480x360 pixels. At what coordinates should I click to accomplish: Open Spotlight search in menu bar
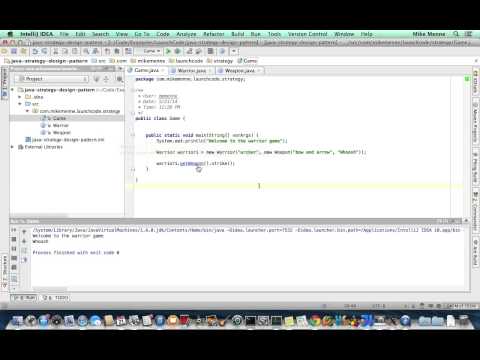[456, 34]
